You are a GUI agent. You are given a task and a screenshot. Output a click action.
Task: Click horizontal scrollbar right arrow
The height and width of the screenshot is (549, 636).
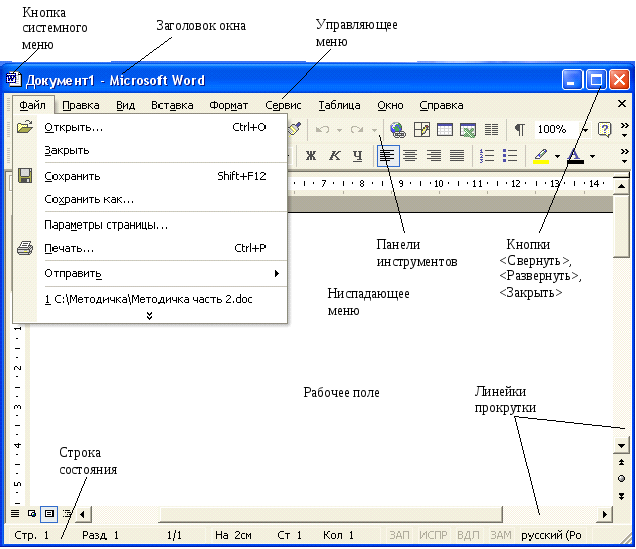click(x=604, y=514)
